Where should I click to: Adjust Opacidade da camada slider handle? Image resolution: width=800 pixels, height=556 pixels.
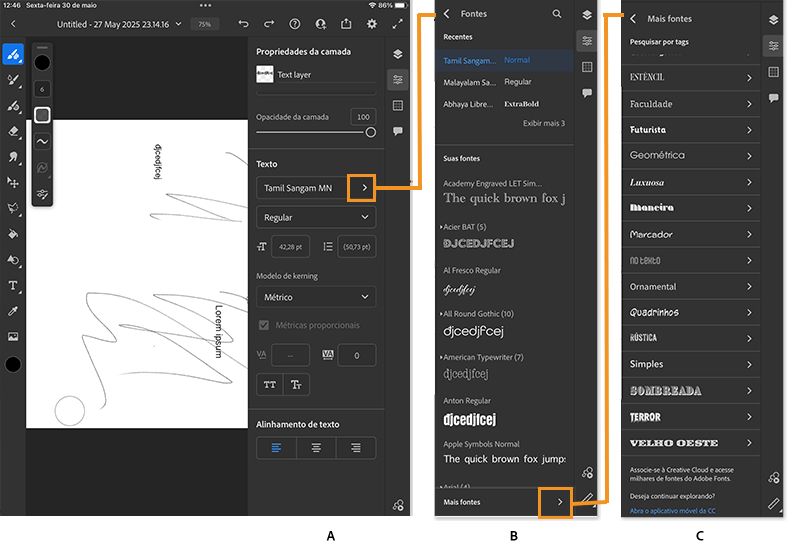click(371, 133)
